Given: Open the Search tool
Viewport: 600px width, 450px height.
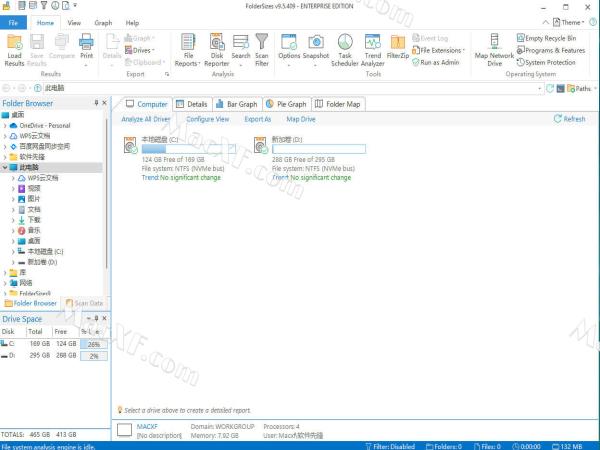Looking at the screenshot, I should tap(241, 50).
